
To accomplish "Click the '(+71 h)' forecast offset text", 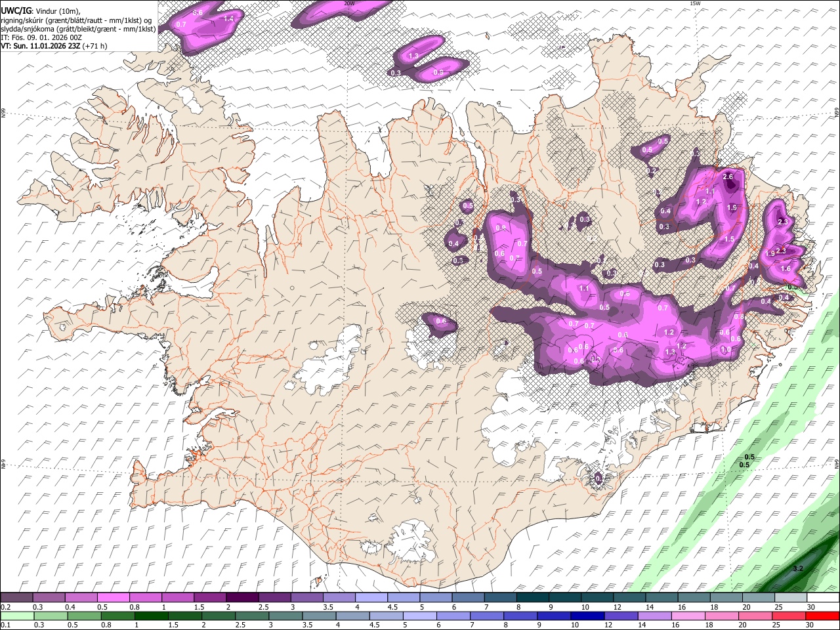I will pyautogui.click(x=95, y=46).
